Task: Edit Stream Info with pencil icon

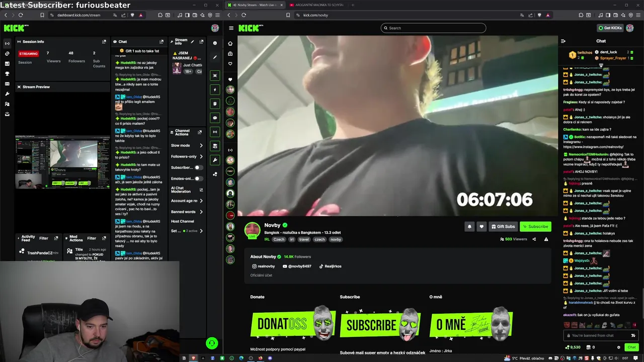Action: coord(192,42)
